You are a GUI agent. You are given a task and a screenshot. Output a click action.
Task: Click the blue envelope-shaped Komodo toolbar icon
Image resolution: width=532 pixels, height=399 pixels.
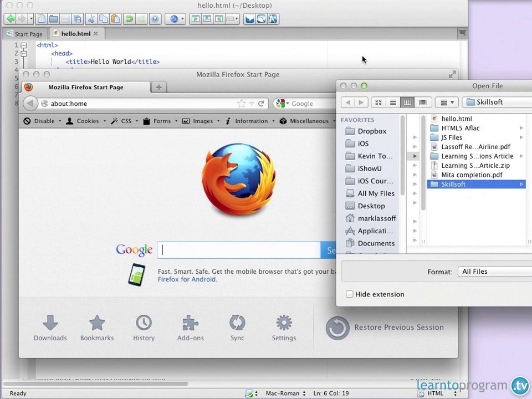250,19
